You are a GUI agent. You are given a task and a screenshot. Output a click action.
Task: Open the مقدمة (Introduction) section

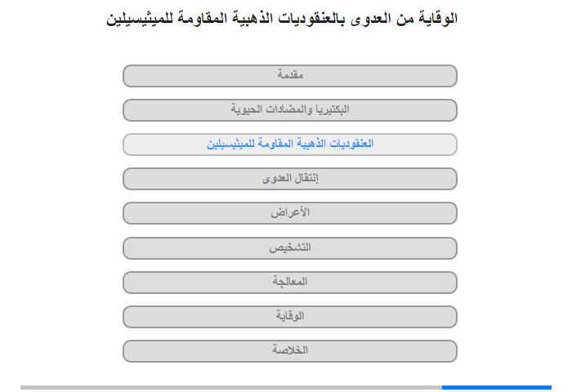click(x=289, y=76)
